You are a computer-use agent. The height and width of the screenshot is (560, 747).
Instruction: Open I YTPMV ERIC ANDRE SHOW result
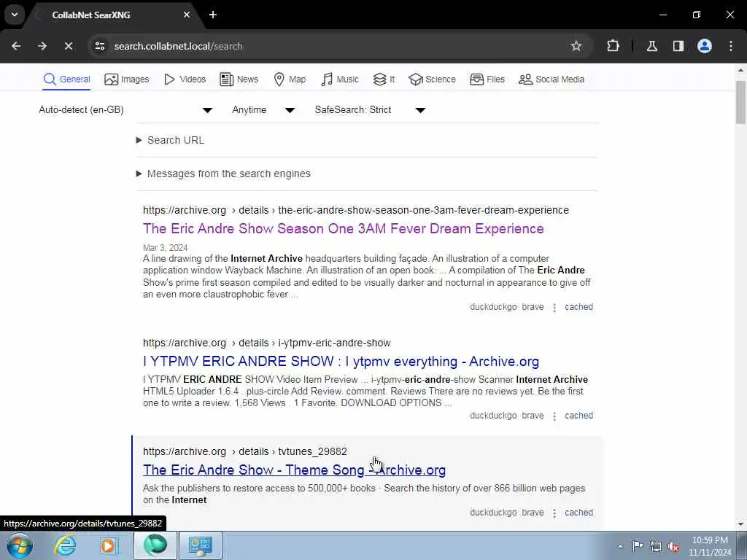pyautogui.click(x=341, y=362)
